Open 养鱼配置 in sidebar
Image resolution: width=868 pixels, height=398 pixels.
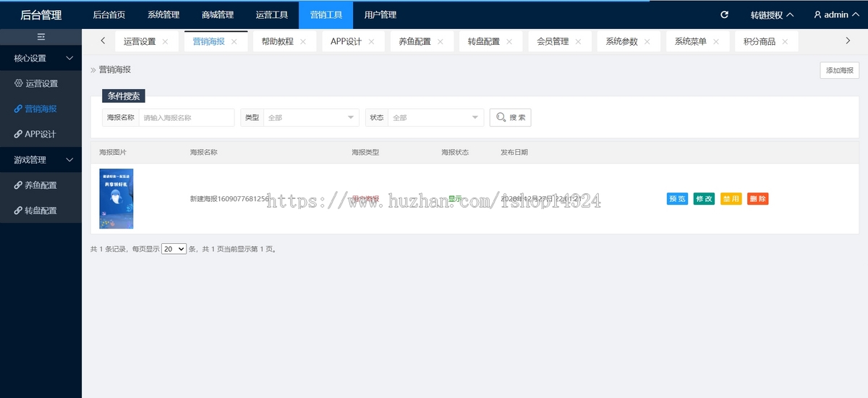(41, 185)
